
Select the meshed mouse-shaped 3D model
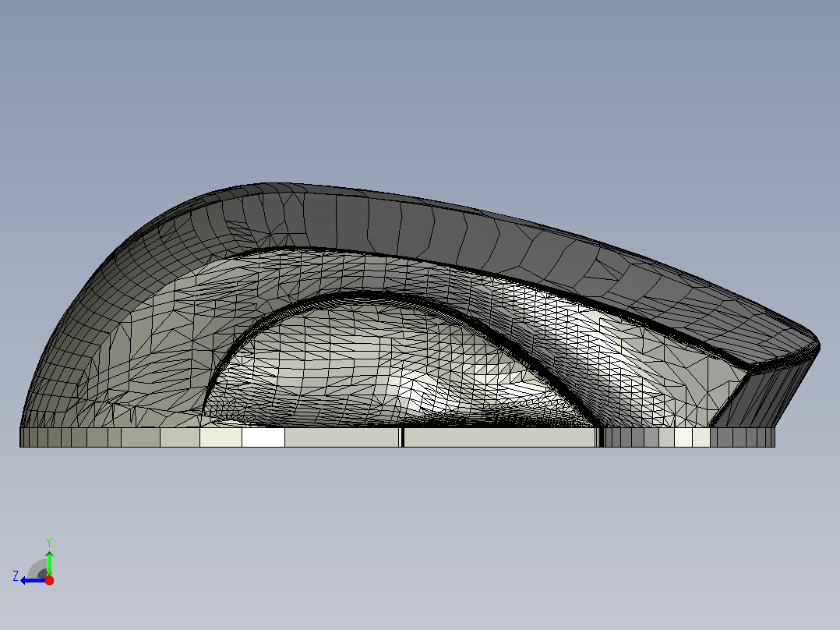coord(419,315)
